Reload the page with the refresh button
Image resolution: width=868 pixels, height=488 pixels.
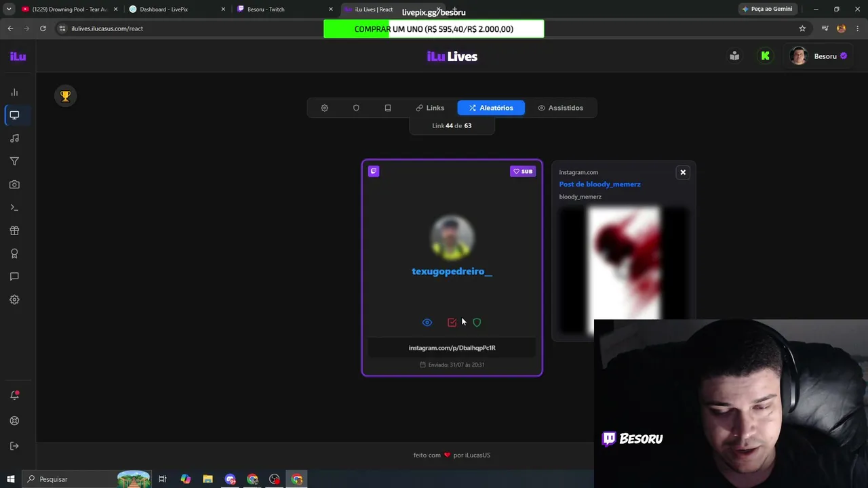[43, 28]
